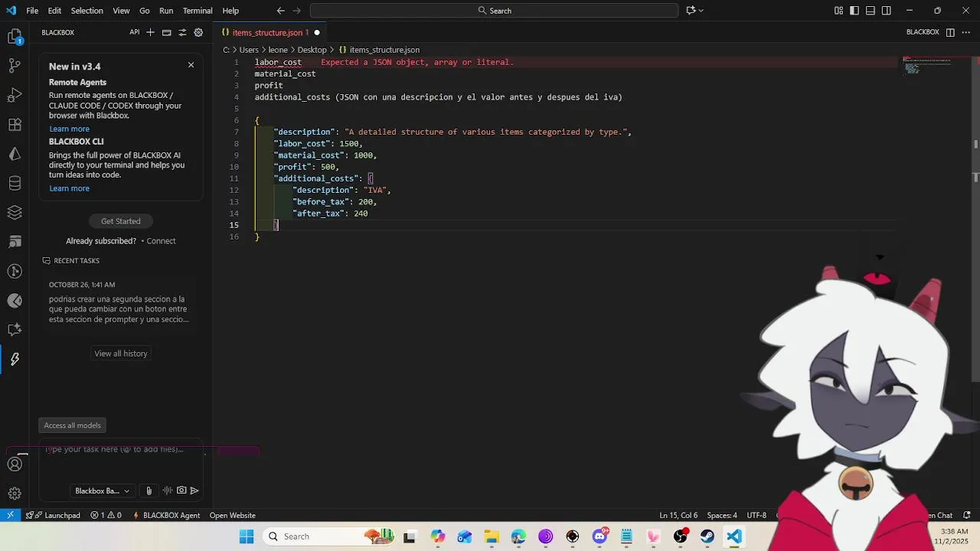
Task: Click the screenshot camera icon in chat box
Action: pos(181,491)
